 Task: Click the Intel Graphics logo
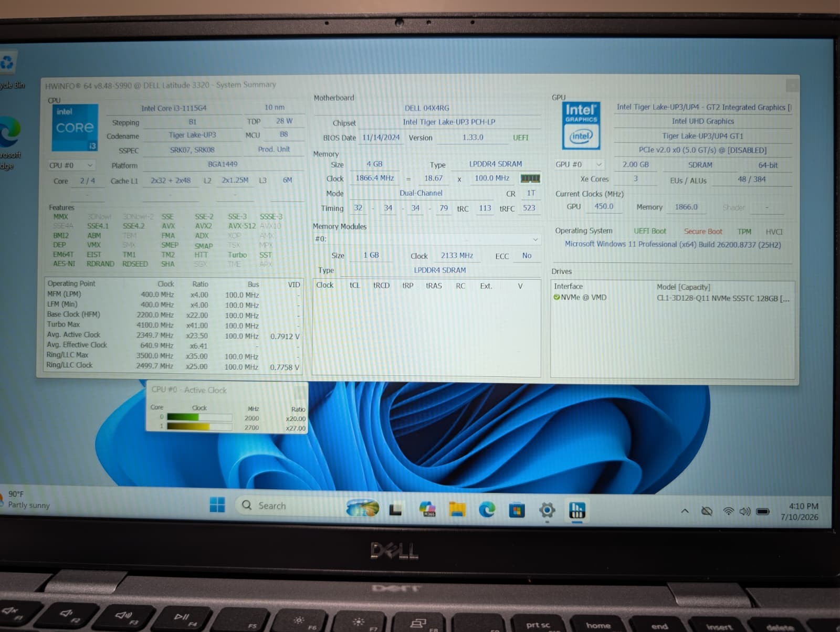[x=581, y=126]
